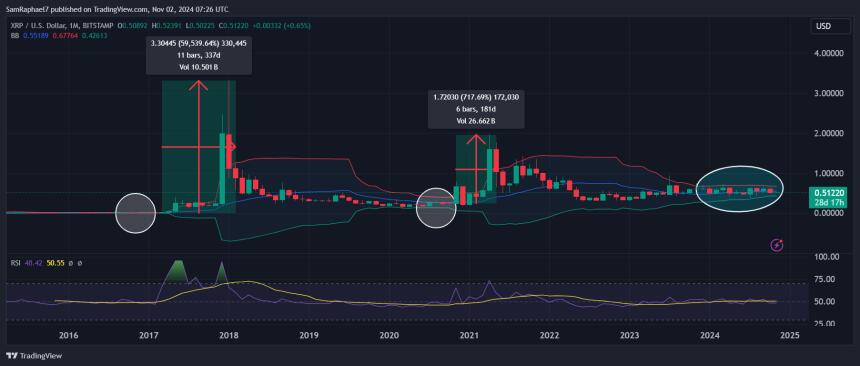Viewport: 860px width, 366px height.
Task: Click the 2021 label on time axis
Action: click(x=469, y=335)
